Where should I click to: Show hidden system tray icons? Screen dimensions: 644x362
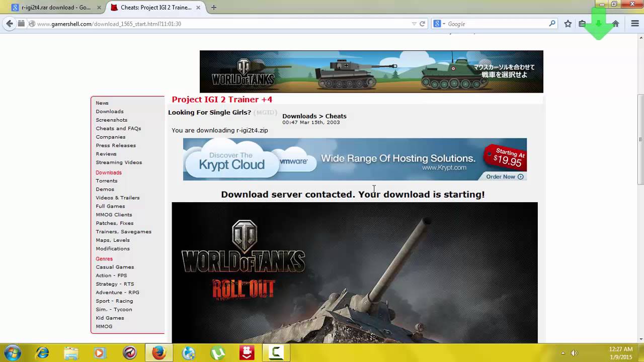563,353
